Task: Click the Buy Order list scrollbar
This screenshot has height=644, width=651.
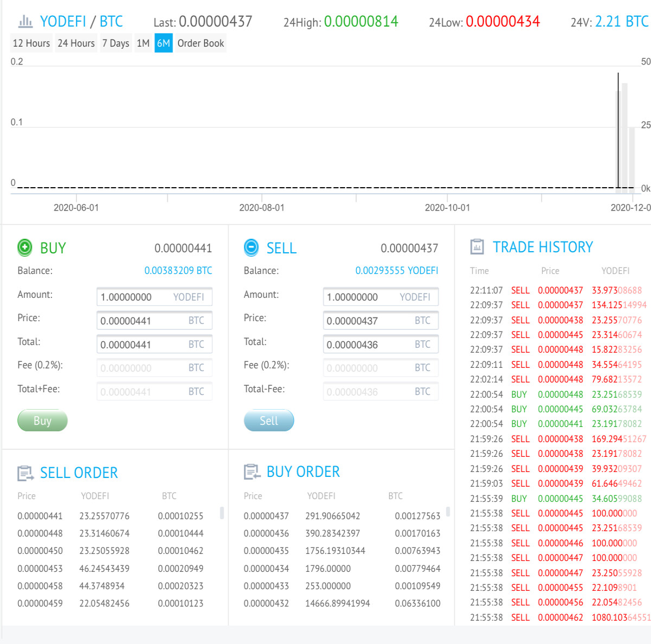Action: pos(448,512)
